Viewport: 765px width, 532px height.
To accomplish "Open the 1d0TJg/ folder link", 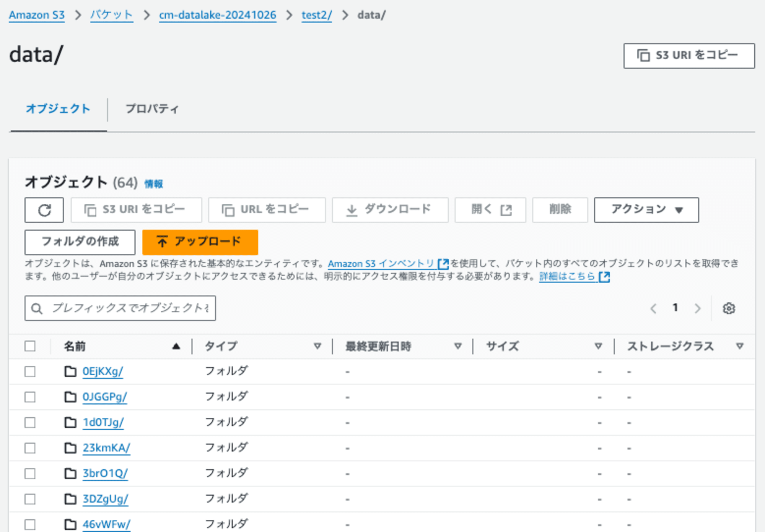I will 103,422.
